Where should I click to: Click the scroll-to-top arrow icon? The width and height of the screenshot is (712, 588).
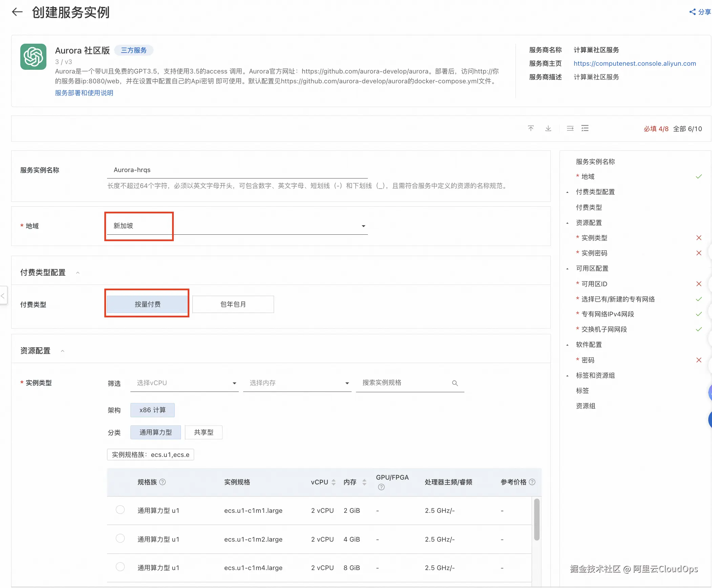[531, 128]
